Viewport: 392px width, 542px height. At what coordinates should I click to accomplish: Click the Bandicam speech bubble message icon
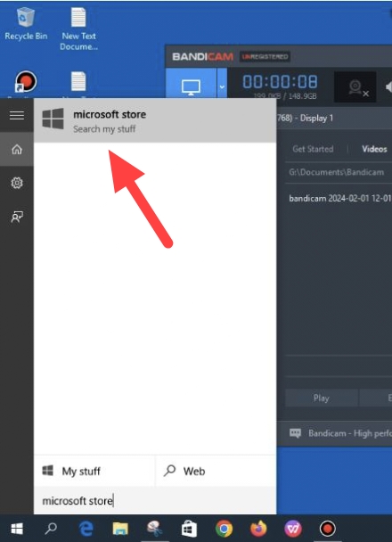click(295, 433)
